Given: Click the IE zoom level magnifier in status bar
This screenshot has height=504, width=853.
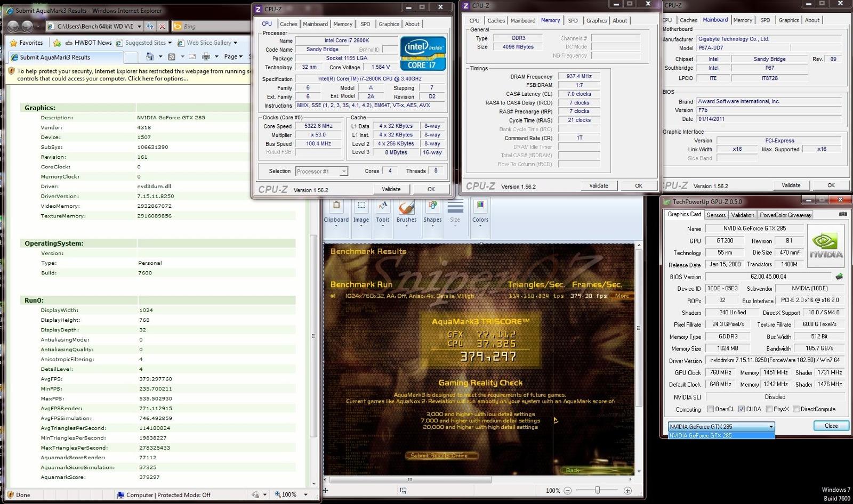Looking at the screenshot, I should click(278, 494).
